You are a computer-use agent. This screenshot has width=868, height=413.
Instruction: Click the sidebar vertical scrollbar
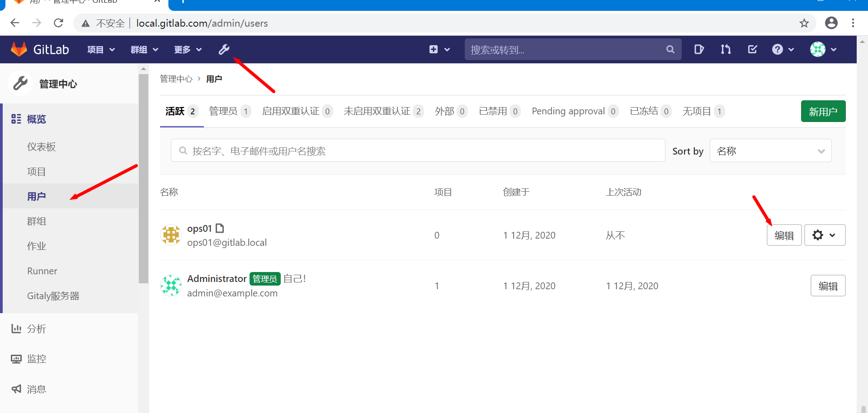point(143,178)
